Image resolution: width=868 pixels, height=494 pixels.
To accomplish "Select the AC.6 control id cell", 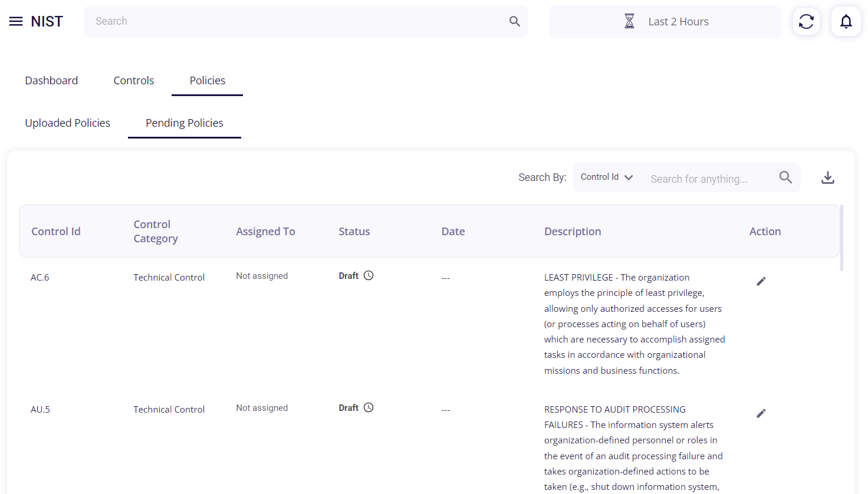I will click(x=40, y=278).
